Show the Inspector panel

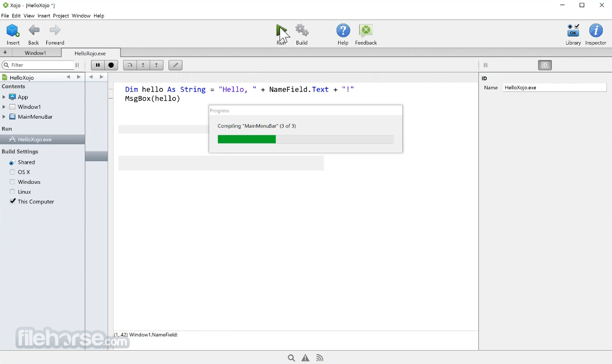(x=596, y=30)
